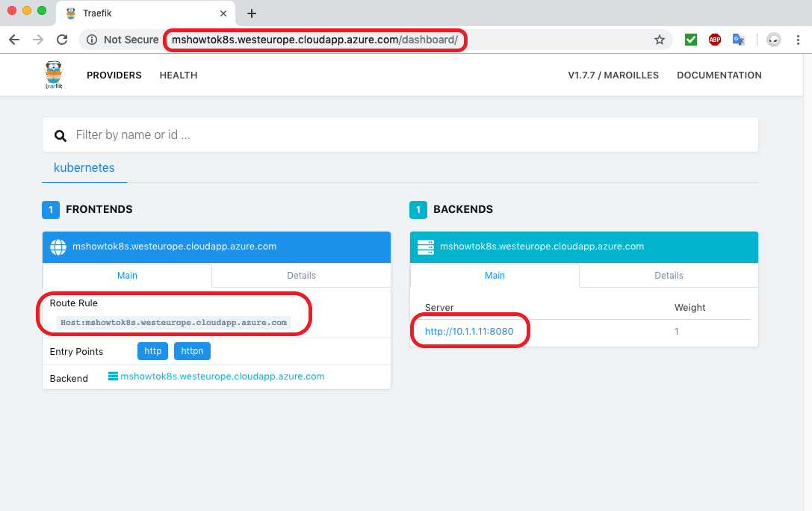
Task: Click the http entry point badge
Action: [x=153, y=351]
